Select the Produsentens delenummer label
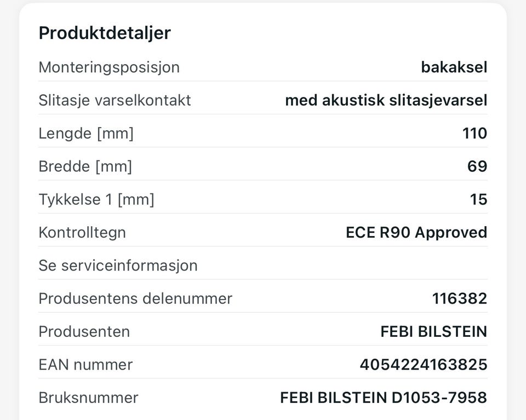Image resolution: width=526 pixels, height=420 pixels. click(x=135, y=298)
